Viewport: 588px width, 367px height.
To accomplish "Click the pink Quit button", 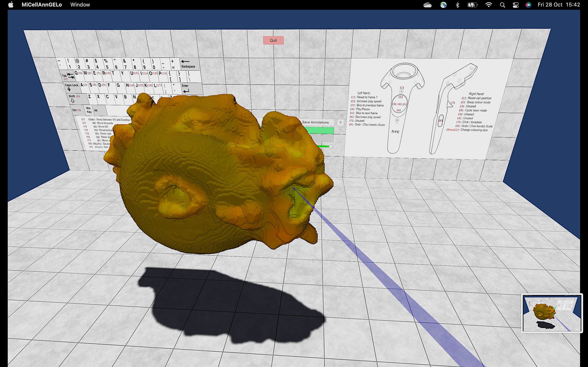I will 273,40.
